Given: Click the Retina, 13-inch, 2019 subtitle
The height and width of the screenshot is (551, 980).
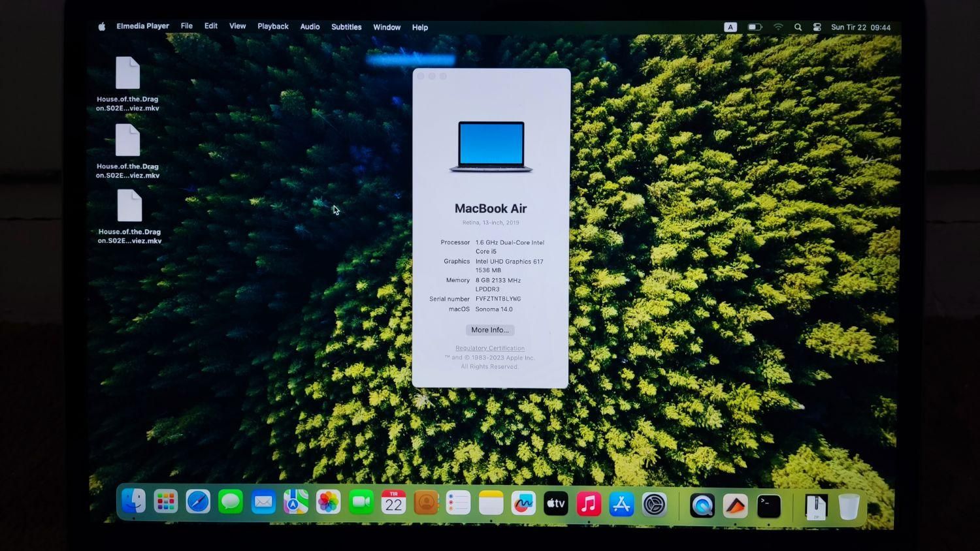Looking at the screenshot, I should tap(491, 223).
